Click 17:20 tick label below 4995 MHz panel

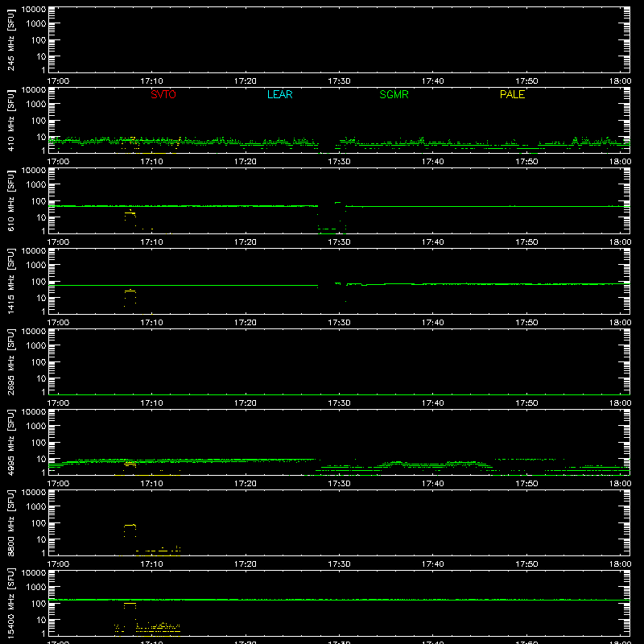(246, 484)
